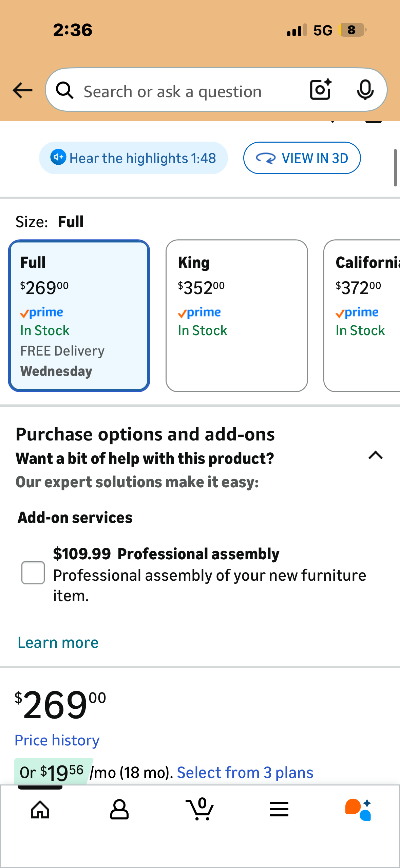Go to Home tab icon
The width and height of the screenshot is (400, 868).
[40, 810]
